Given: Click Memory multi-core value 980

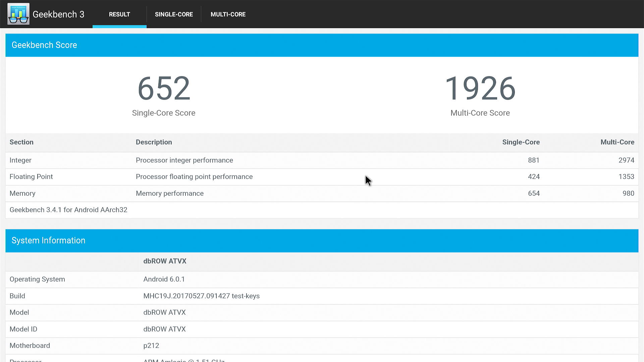Looking at the screenshot, I should click(628, 193).
